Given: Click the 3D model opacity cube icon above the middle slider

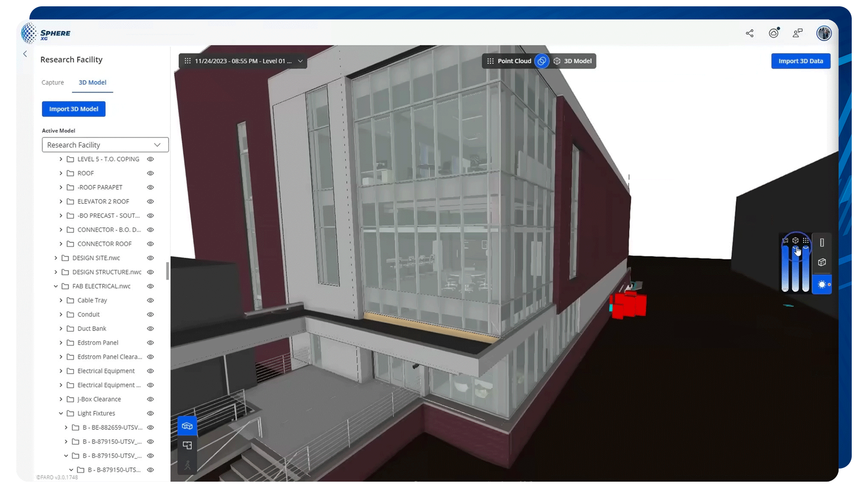Looking at the screenshot, I should tap(796, 240).
